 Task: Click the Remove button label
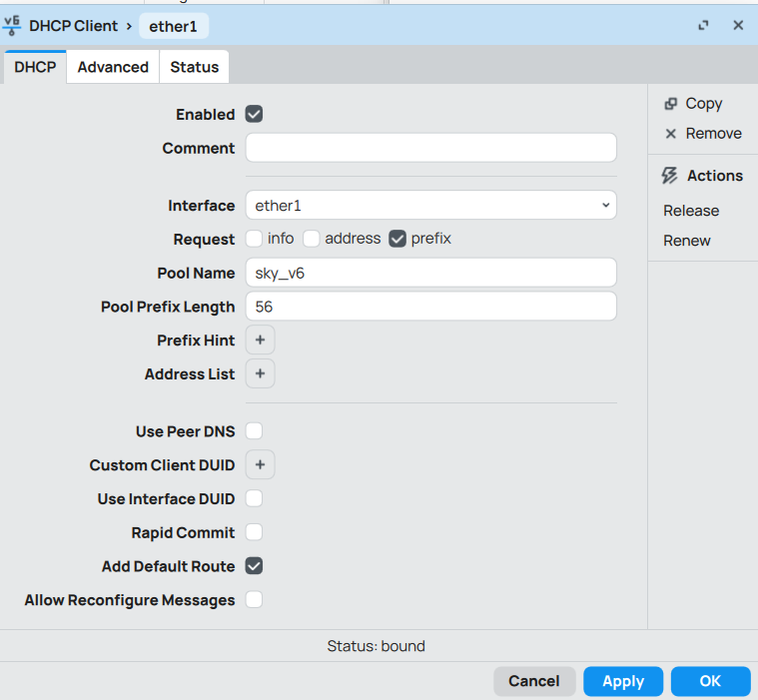click(713, 134)
